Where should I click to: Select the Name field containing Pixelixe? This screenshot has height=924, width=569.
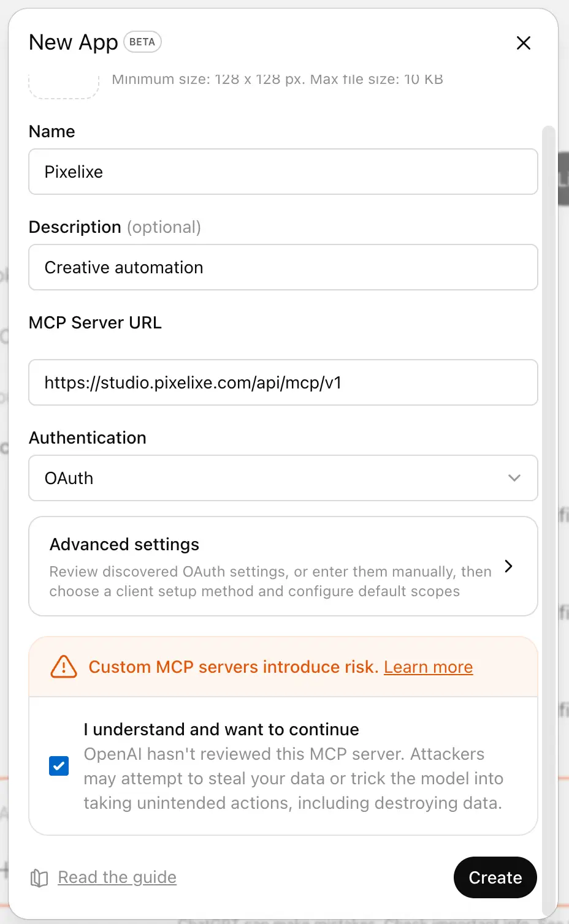click(x=283, y=172)
